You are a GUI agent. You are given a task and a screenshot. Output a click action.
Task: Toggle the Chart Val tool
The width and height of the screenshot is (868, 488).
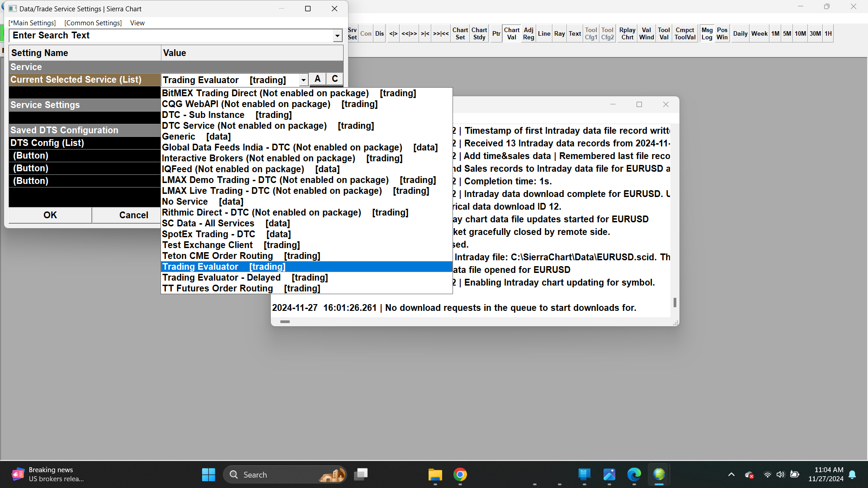[x=511, y=33]
